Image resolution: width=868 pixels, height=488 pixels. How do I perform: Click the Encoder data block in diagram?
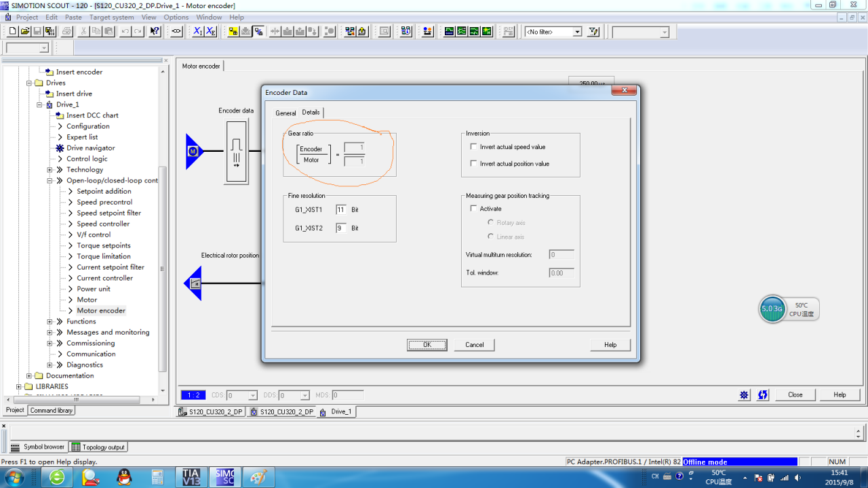click(x=237, y=152)
